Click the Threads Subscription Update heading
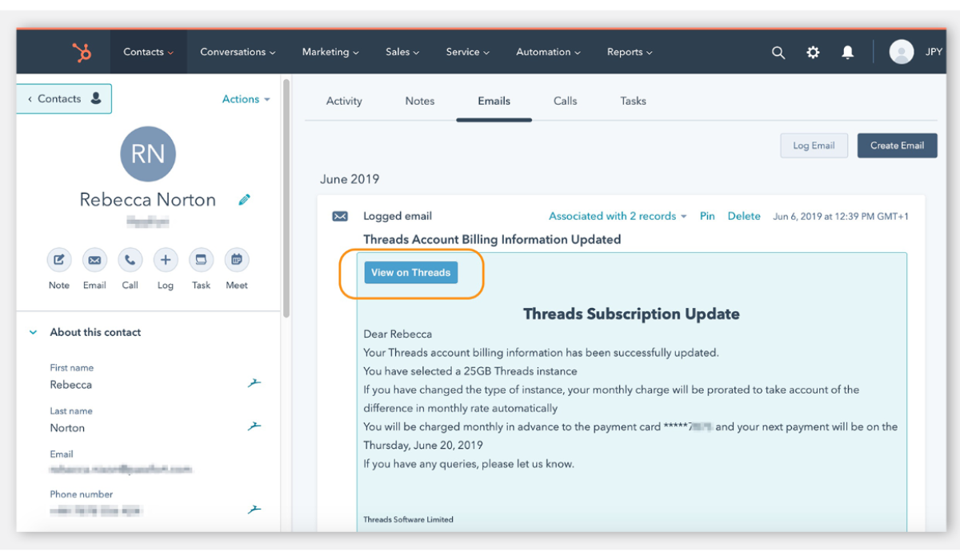 tap(631, 314)
